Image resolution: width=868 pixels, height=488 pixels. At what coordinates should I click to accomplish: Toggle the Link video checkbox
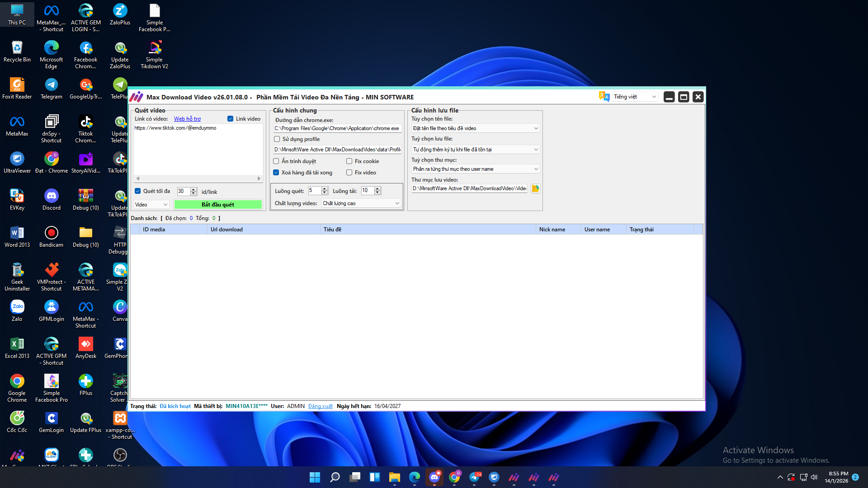click(x=231, y=119)
